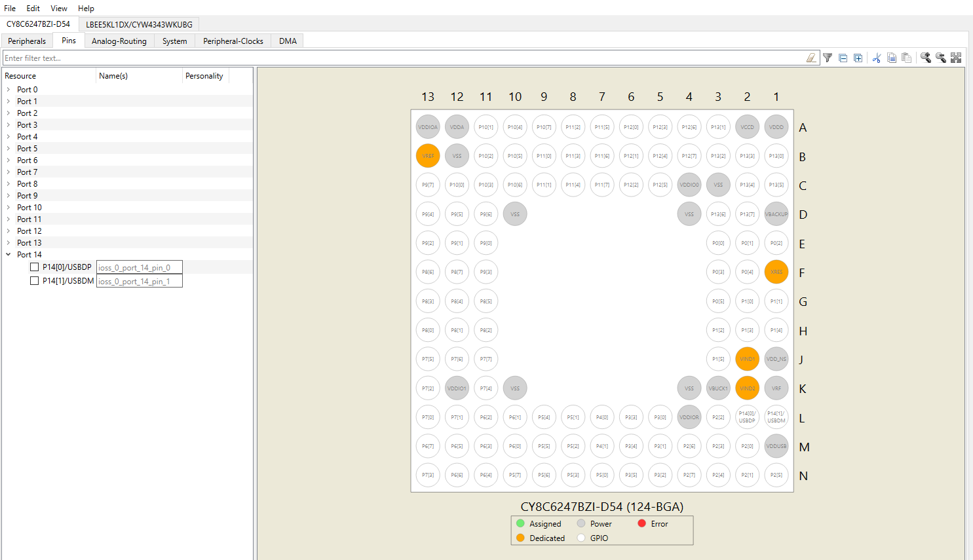Click the P2[5] pin in diagram
The height and width of the screenshot is (560, 973).
pyautogui.click(x=776, y=475)
